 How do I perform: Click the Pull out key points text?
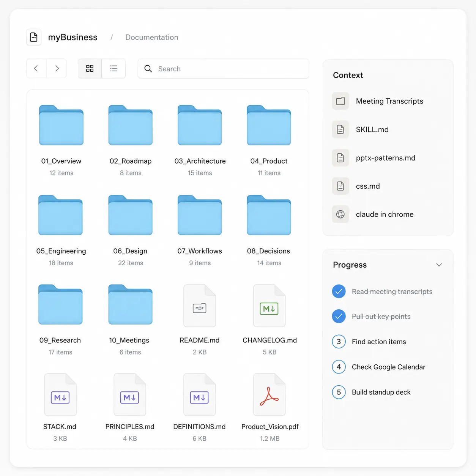tap(381, 316)
